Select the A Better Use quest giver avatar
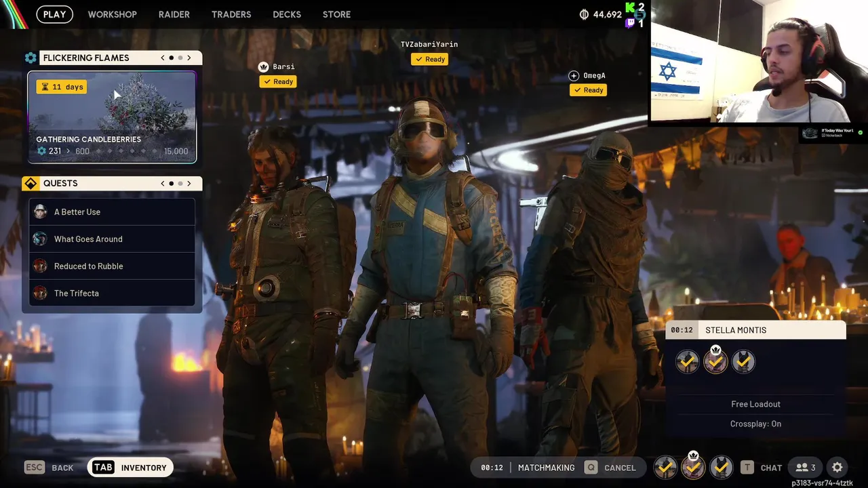Screen dimensions: 868x488 pyautogui.click(x=40, y=211)
